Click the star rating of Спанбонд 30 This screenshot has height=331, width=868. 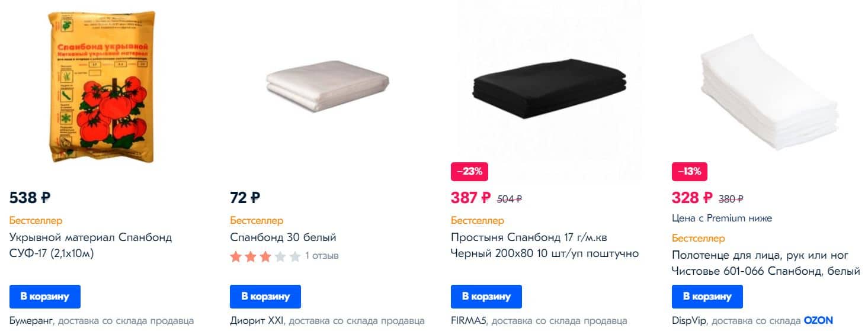point(265,256)
